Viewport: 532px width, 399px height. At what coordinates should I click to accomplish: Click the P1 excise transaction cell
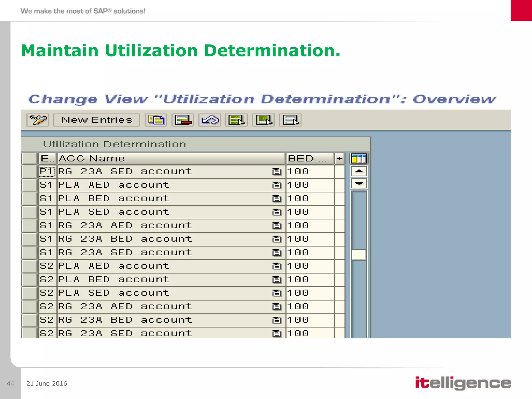[48, 171]
